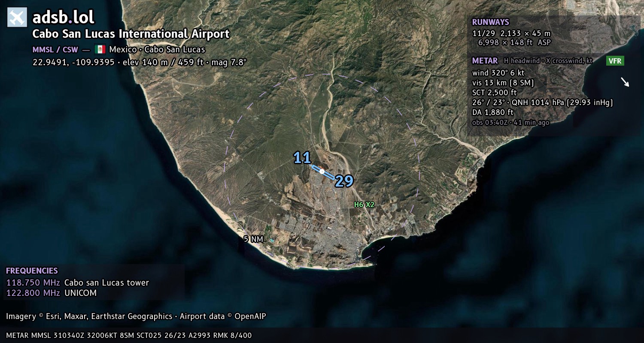Click the 11/29 2,133 × 45 m runway entry
Image resolution: width=644 pixels, height=343 pixels.
tap(511, 33)
